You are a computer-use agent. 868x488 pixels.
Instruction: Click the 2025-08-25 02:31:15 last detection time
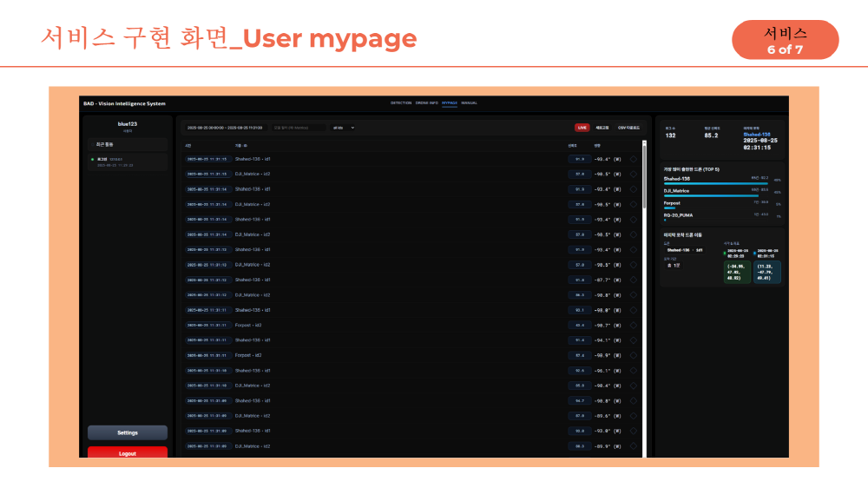(760, 144)
